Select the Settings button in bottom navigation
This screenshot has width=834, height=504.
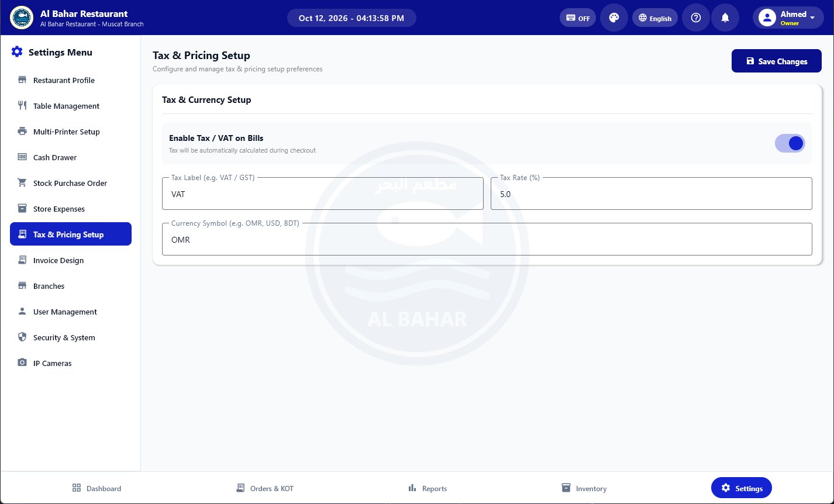click(742, 488)
